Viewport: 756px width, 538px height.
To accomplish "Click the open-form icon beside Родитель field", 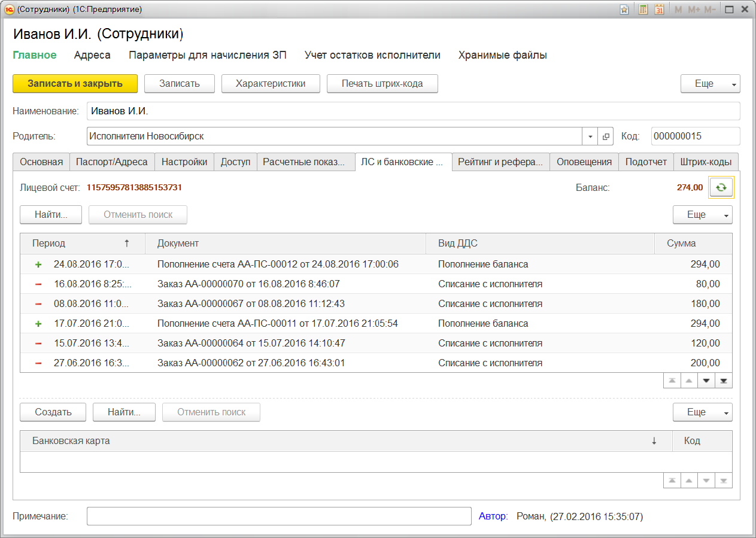I will tap(606, 136).
